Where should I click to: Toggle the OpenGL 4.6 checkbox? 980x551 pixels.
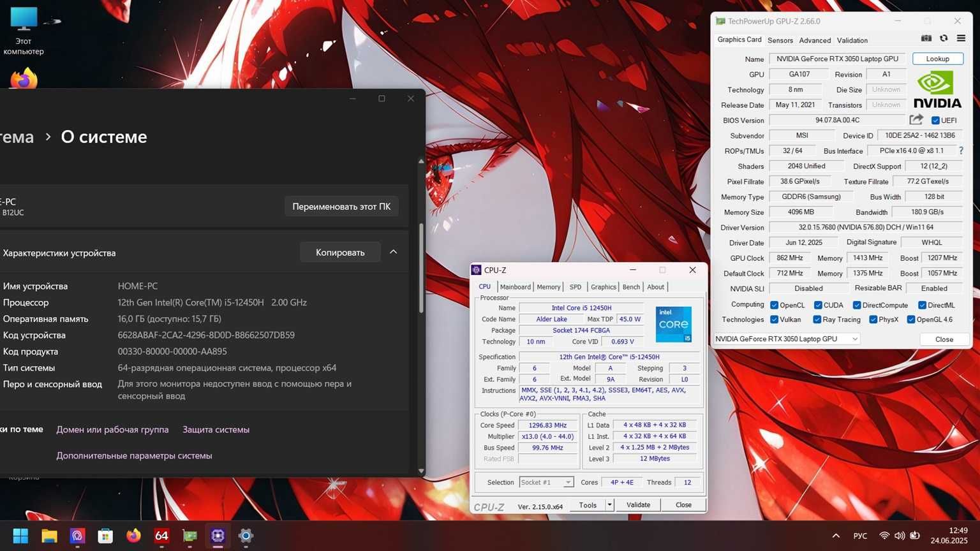(x=911, y=320)
